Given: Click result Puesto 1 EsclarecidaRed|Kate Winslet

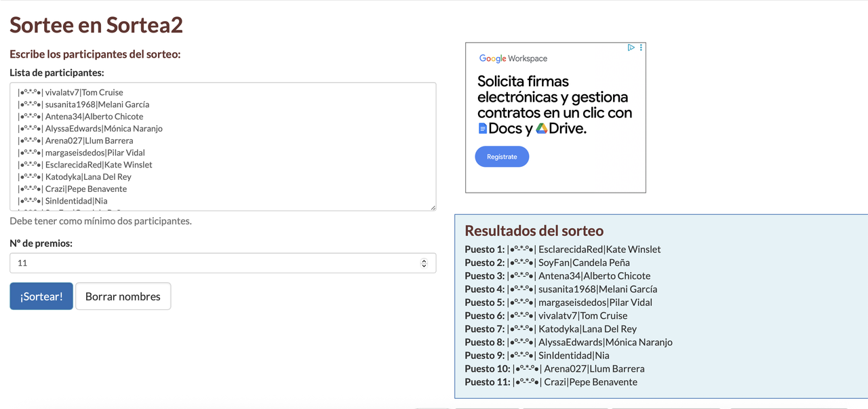Looking at the screenshot, I should [x=563, y=249].
